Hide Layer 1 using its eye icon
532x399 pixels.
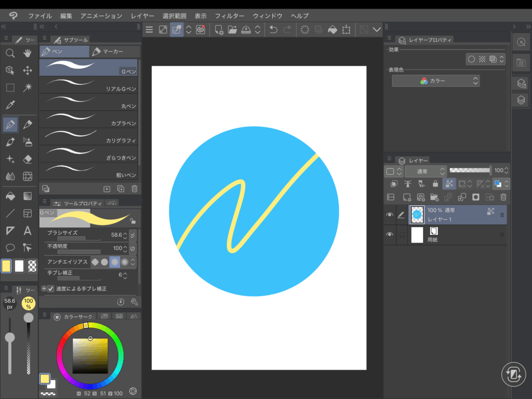390,215
